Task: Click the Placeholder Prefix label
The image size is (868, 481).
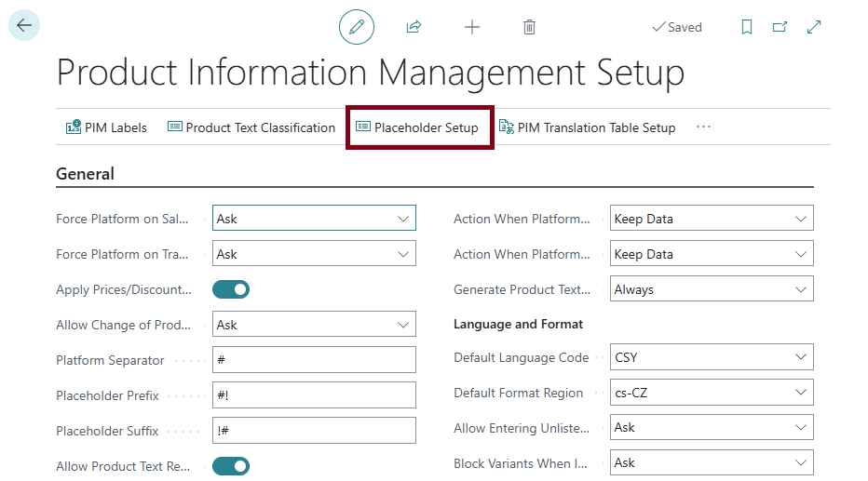Action: 107,395
